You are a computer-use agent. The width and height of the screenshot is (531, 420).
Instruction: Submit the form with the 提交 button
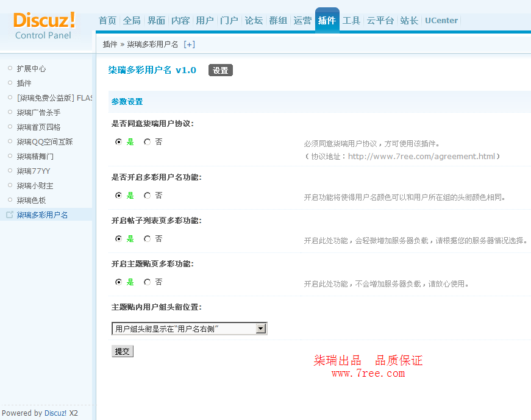122,351
